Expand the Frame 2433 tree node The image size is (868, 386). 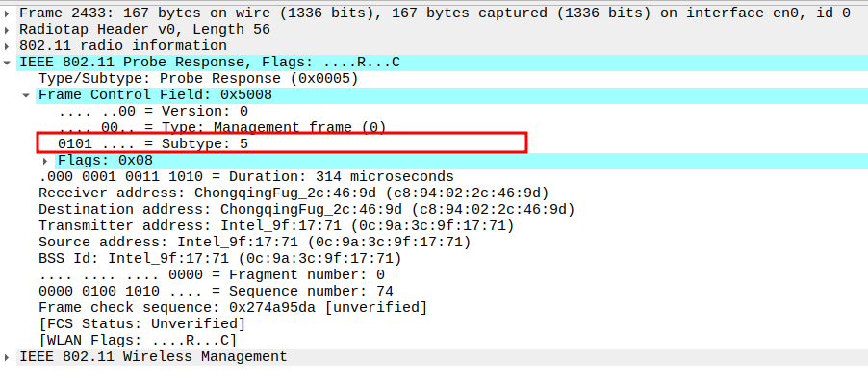[9, 13]
